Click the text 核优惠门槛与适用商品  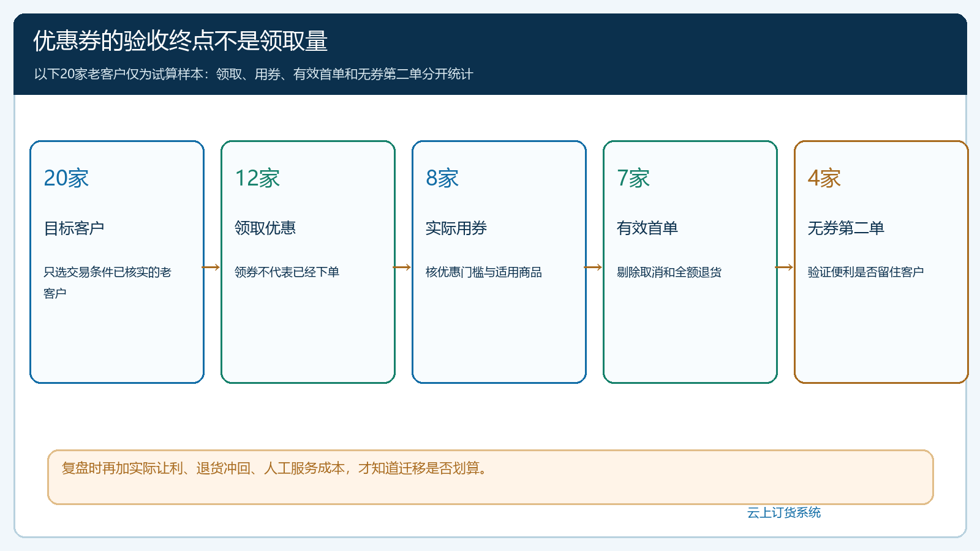tap(484, 272)
